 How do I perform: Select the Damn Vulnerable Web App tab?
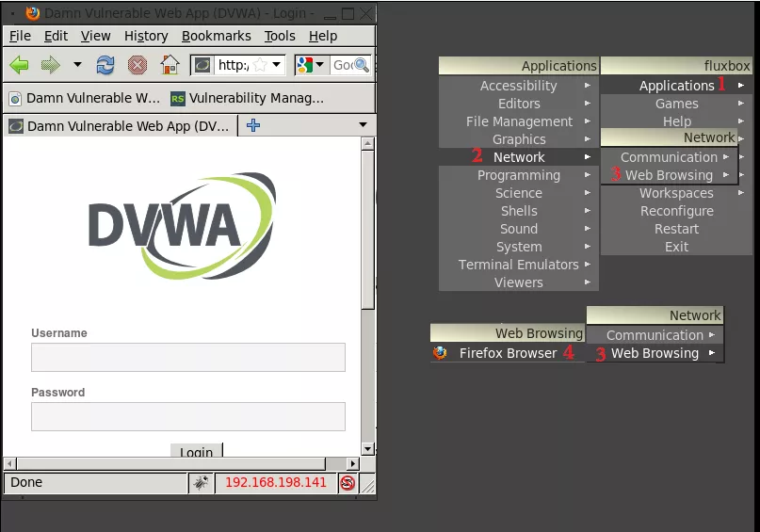tap(121, 126)
